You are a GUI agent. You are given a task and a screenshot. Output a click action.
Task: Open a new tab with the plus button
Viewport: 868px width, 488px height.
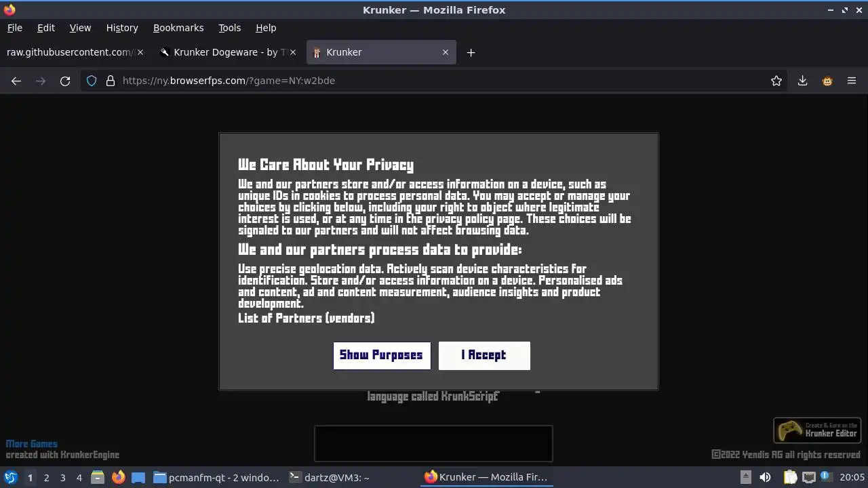(x=471, y=52)
